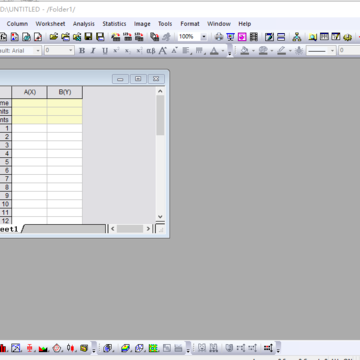
Task: Open the Analysis menu
Action: 84,24
